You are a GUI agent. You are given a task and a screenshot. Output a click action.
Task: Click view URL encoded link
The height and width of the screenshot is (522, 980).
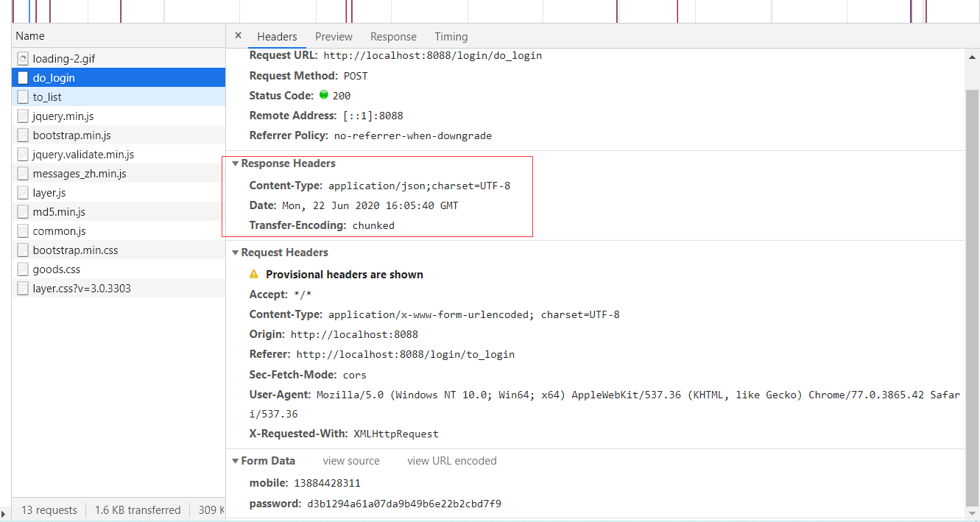tap(452, 461)
